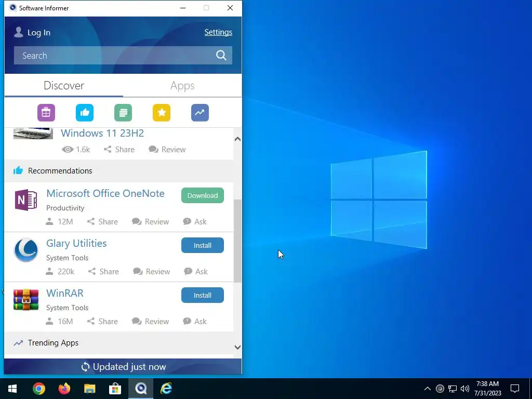Click Share under WinRAR
The height and width of the screenshot is (399, 532).
coord(102,321)
